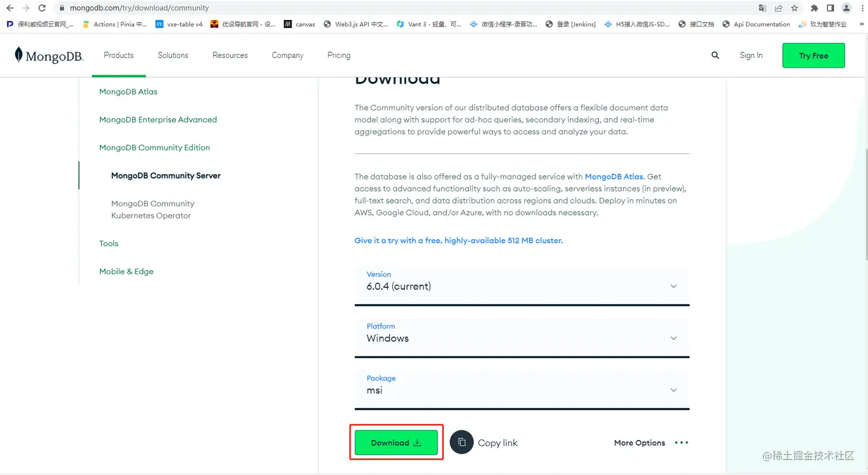Screen dimensions: 868x475
Task: Open the MongoDB Atlas sidebar link
Action: [x=128, y=92]
